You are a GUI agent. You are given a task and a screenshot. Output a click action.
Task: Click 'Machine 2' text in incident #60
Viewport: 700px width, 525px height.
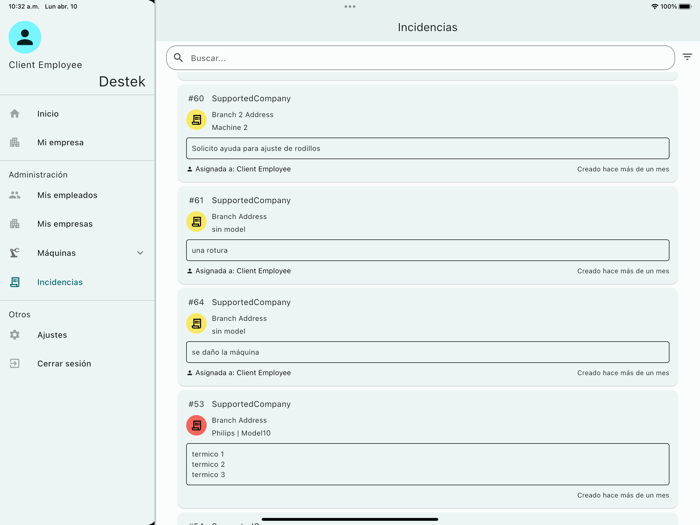click(x=229, y=128)
